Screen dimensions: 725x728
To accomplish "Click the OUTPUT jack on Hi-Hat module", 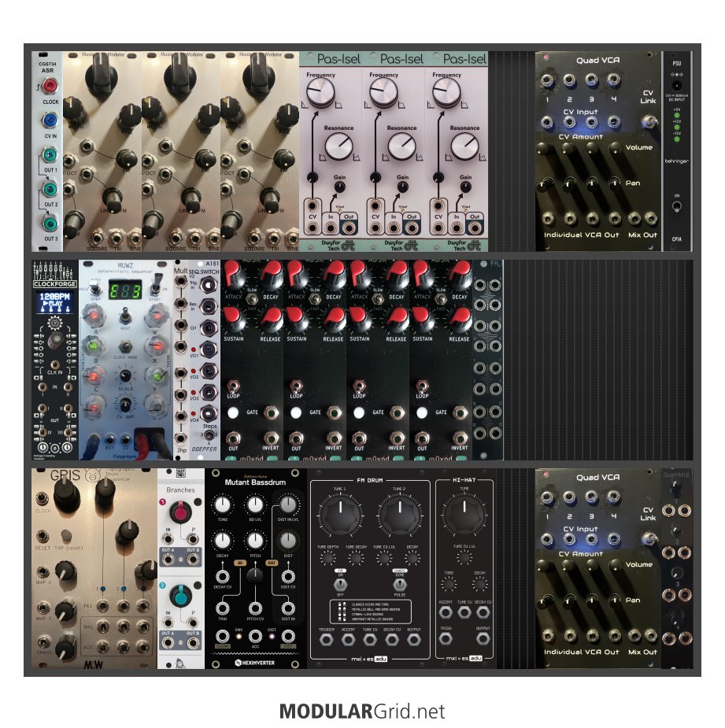I will (x=483, y=639).
